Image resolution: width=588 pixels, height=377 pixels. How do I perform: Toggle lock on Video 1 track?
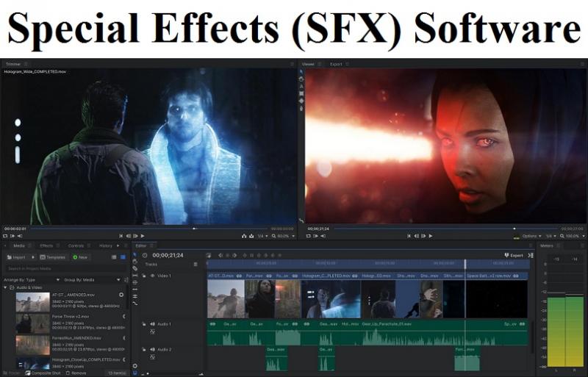point(143,276)
